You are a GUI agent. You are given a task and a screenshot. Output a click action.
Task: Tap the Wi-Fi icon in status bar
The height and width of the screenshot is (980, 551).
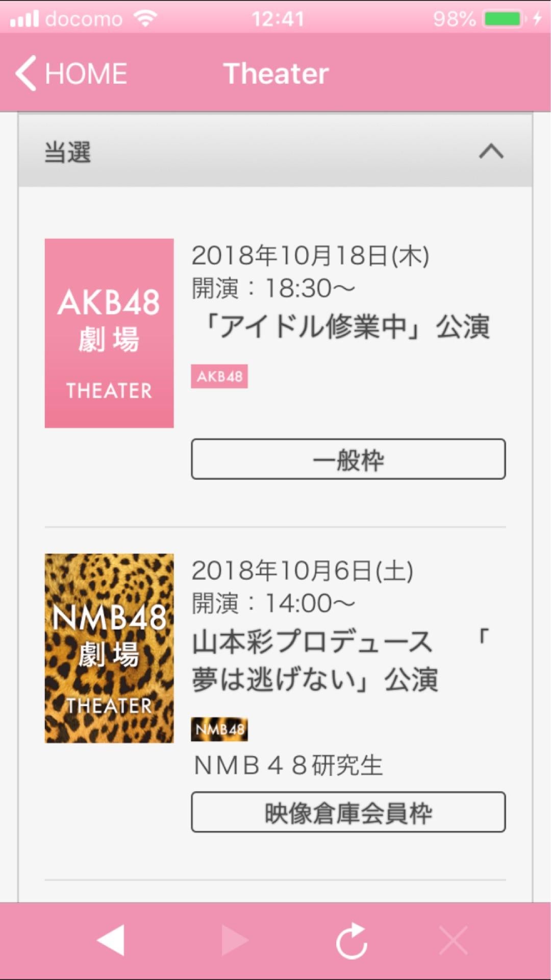pos(145,19)
